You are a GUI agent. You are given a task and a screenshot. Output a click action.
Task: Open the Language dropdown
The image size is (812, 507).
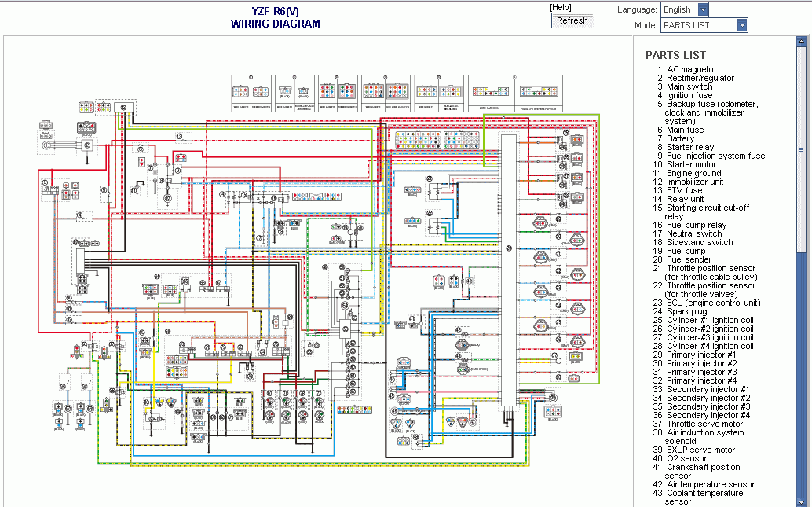[x=685, y=9]
